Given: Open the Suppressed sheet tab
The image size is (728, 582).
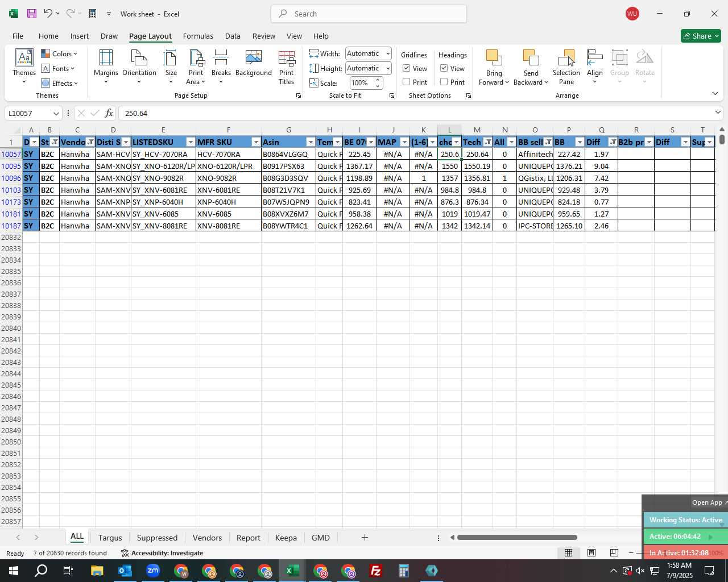Looking at the screenshot, I should point(157,538).
